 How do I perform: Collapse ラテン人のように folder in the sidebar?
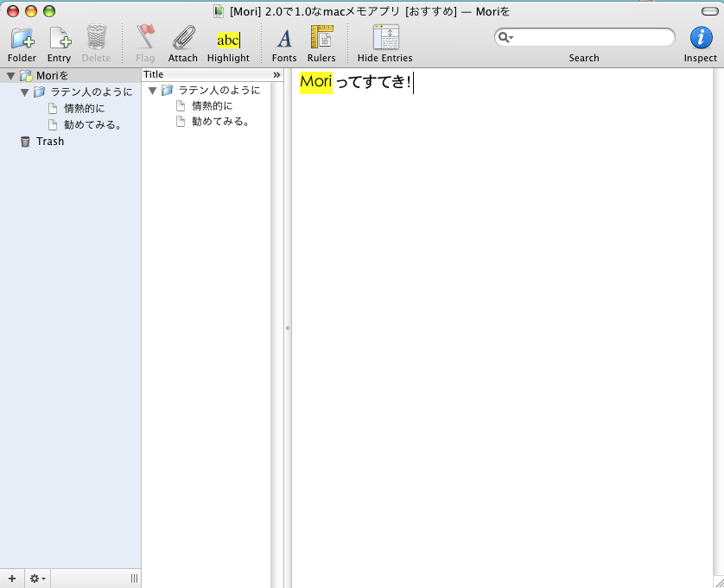point(25,92)
